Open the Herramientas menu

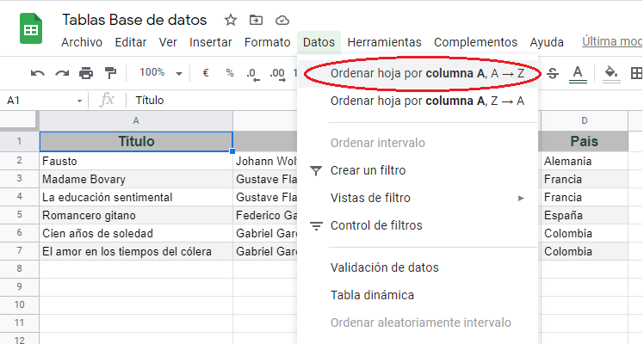click(x=384, y=42)
